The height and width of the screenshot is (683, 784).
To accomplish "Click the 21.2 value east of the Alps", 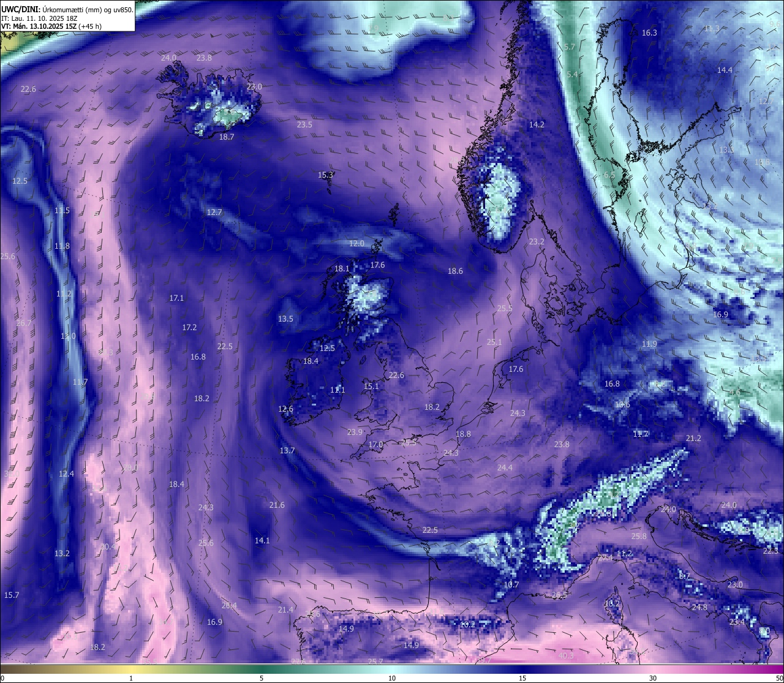I will pos(693,438).
